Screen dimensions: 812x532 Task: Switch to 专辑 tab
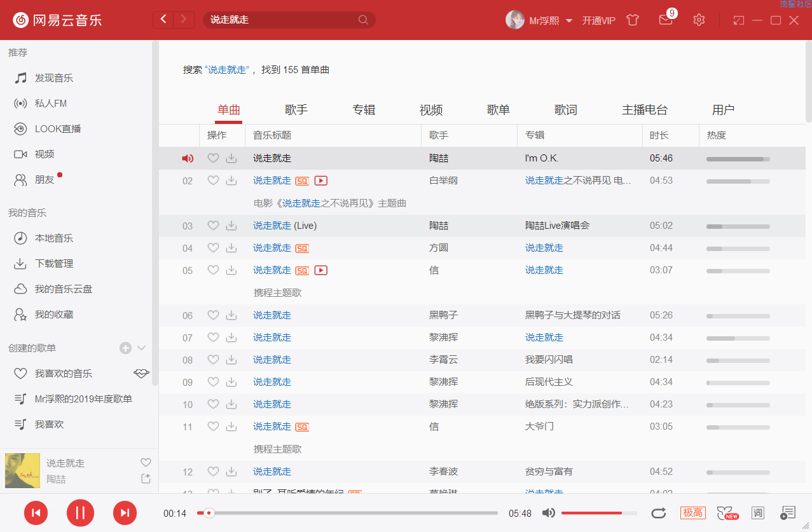pyautogui.click(x=364, y=110)
